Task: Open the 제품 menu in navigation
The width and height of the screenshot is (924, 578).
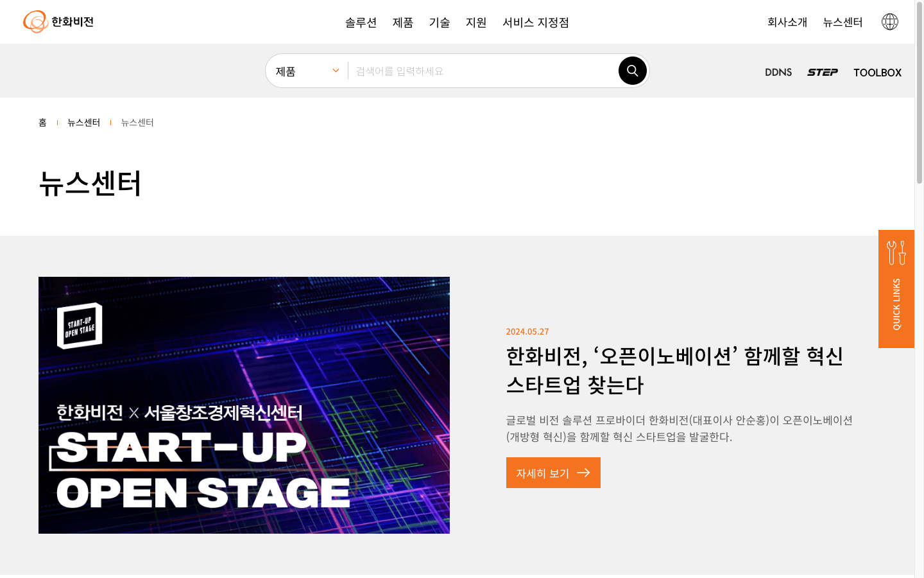Action: [x=403, y=22]
